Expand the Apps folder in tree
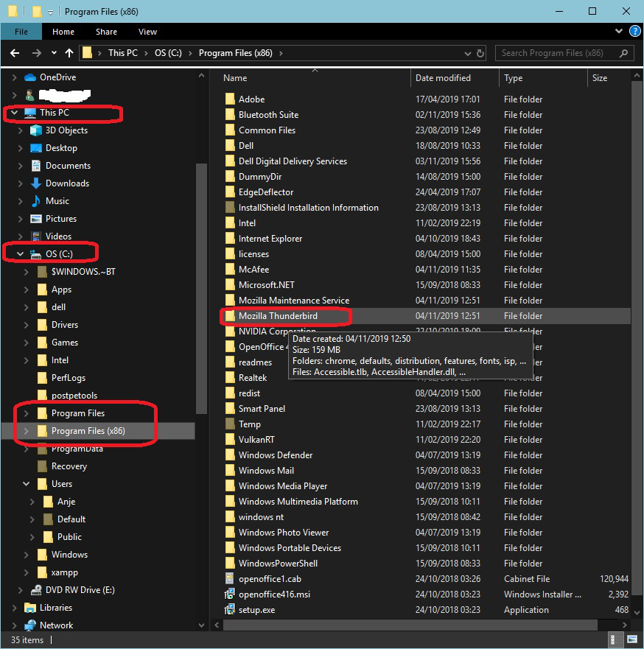Viewport: 644px width, 649px height. tap(26, 290)
